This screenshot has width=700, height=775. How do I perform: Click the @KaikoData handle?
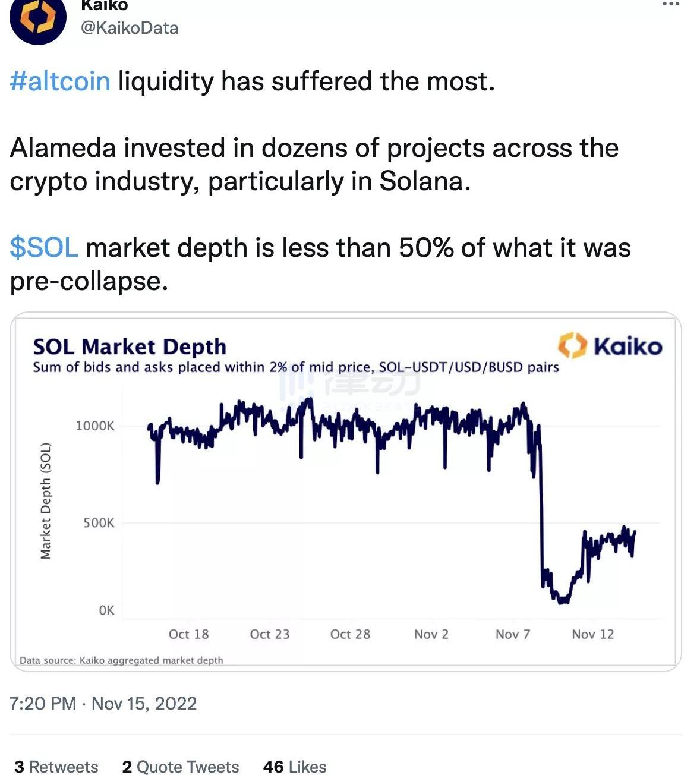point(129,28)
